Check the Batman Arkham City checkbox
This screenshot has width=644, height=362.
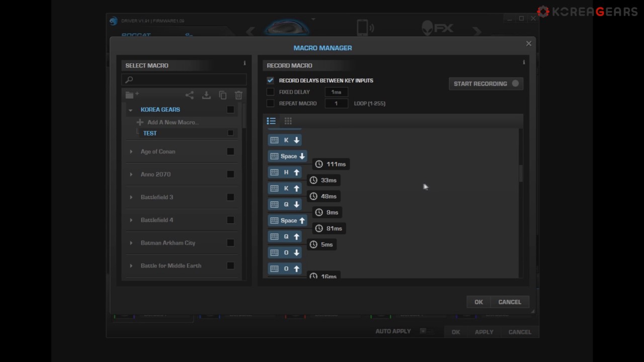coord(230,243)
